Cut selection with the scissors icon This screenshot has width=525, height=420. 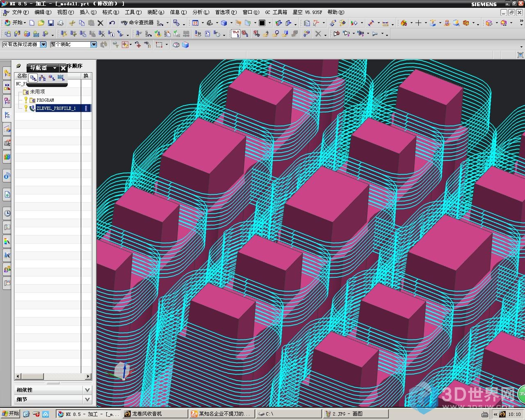coord(72,23)
